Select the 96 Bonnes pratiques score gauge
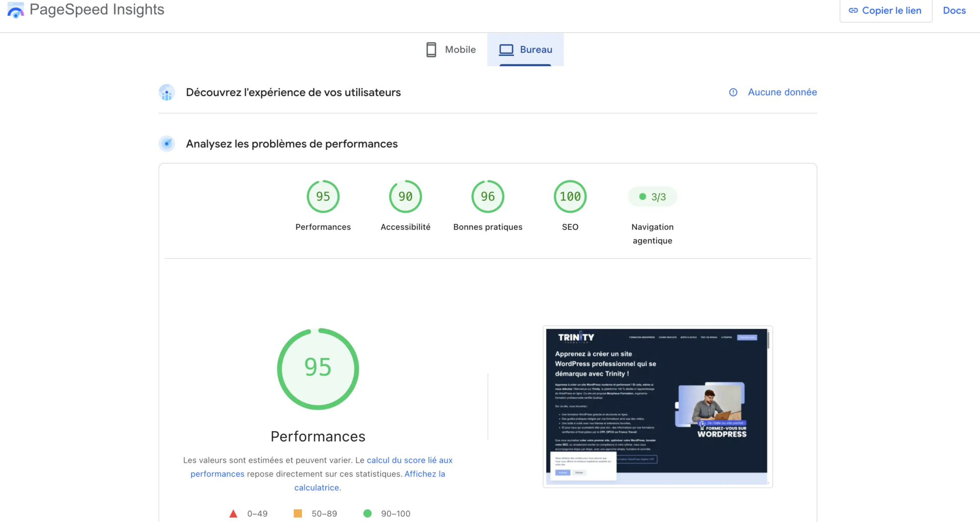This screenshot has width=980, height=522. coord(488,196)
